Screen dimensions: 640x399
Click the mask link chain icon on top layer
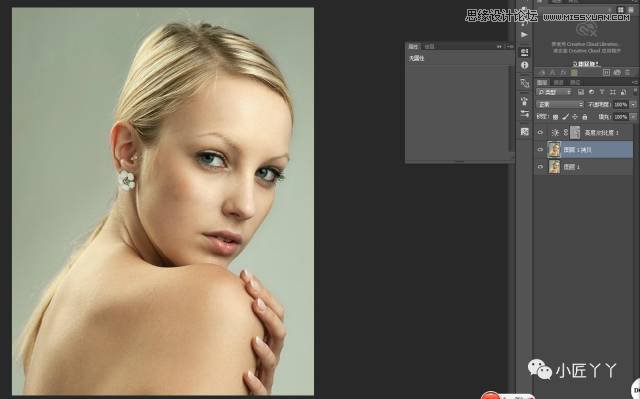[566, 133]
